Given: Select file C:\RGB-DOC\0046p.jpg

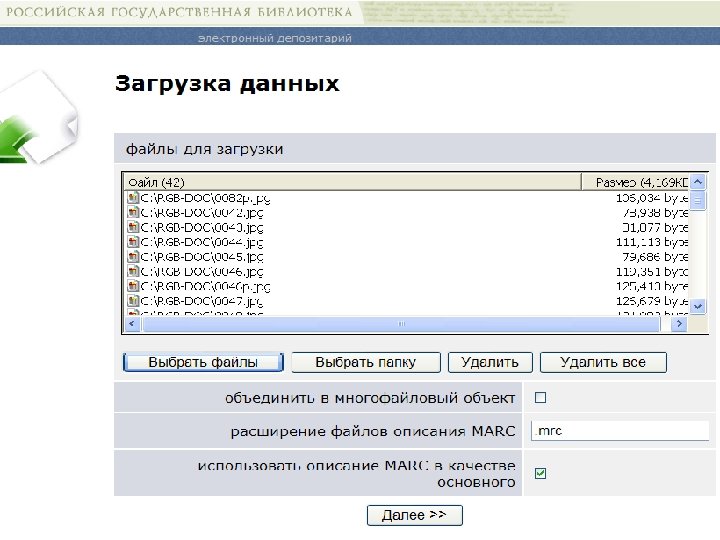Looking at the screenshot, I should [x=205, y=287].
